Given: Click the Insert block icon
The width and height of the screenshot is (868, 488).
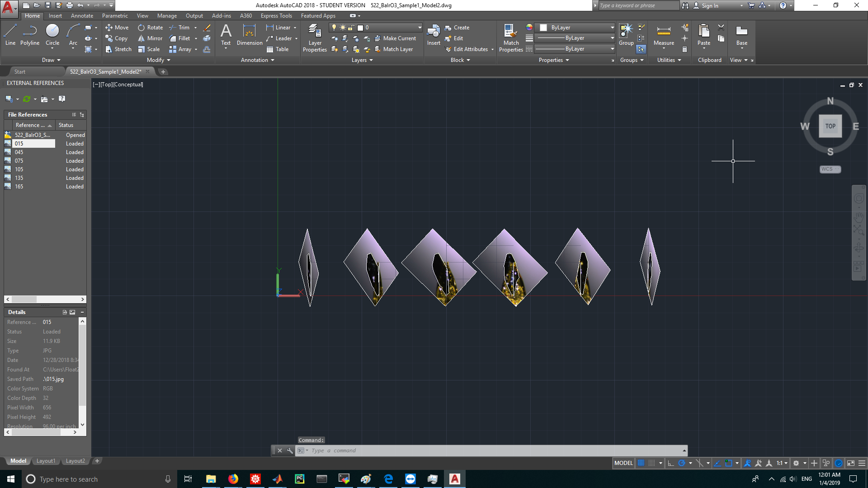Looking at the screenshot, I should click(433, 35).
